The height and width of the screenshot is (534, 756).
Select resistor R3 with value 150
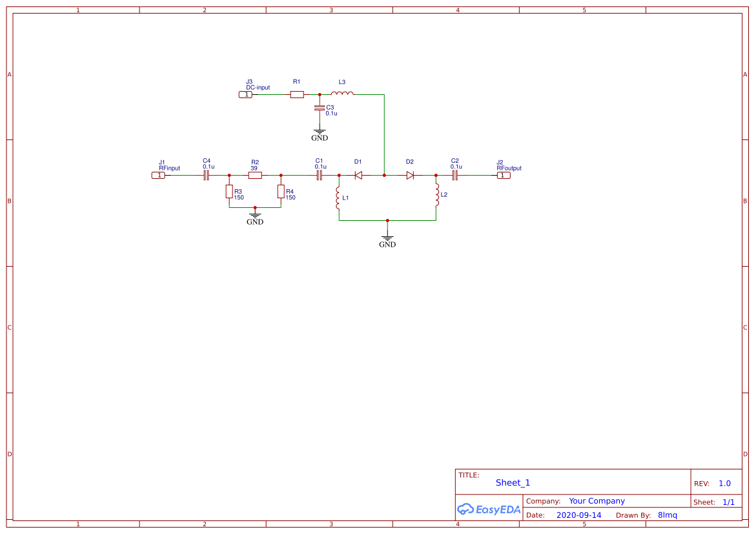229,192
